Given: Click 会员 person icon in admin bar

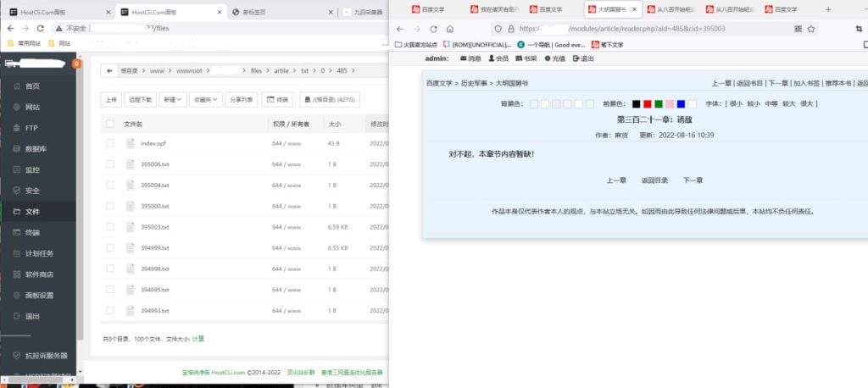Looking at the screenshot, I should click(x=491, y=58).
